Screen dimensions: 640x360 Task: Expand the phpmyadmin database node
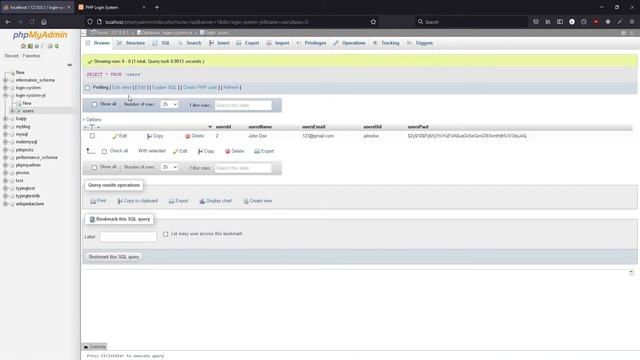[5, 165]
